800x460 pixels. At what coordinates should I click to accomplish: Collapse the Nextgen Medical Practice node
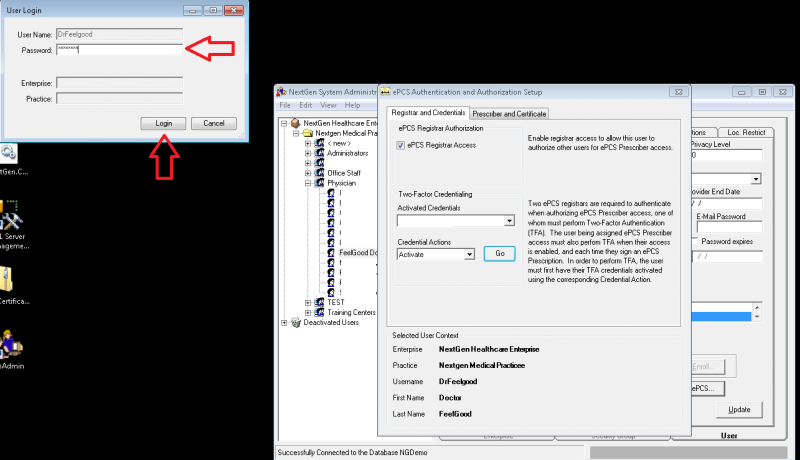point(296,134)
